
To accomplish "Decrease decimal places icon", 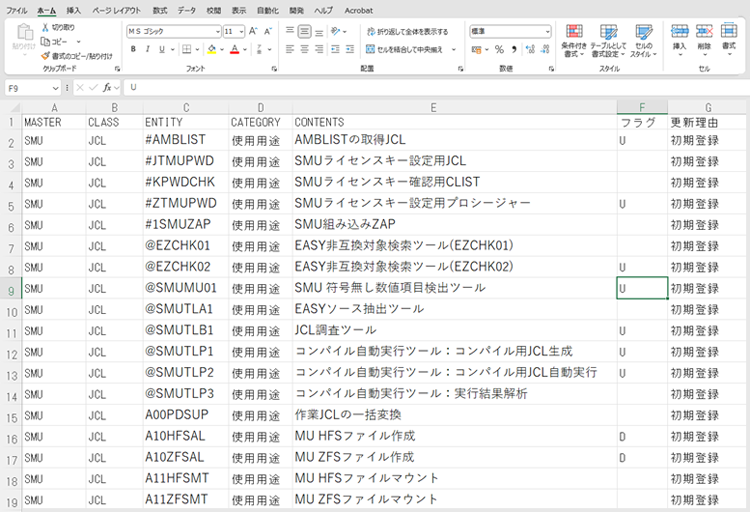I will click(x=545, y=49).
